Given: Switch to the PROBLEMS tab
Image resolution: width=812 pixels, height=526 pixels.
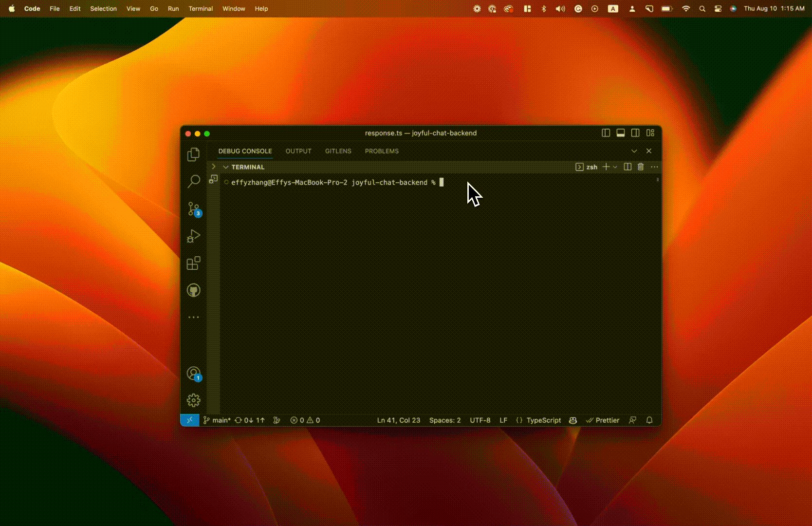Looking at the screenshot, I should tap(382, 151).
